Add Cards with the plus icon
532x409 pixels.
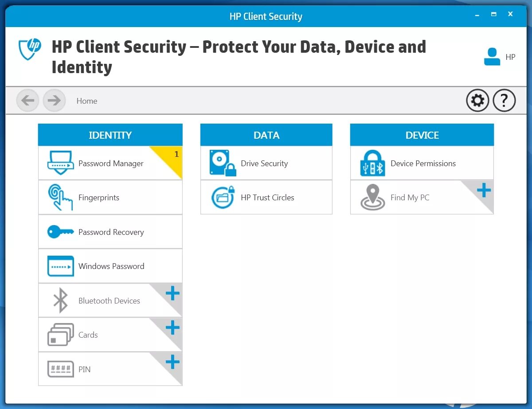(172, 328)
